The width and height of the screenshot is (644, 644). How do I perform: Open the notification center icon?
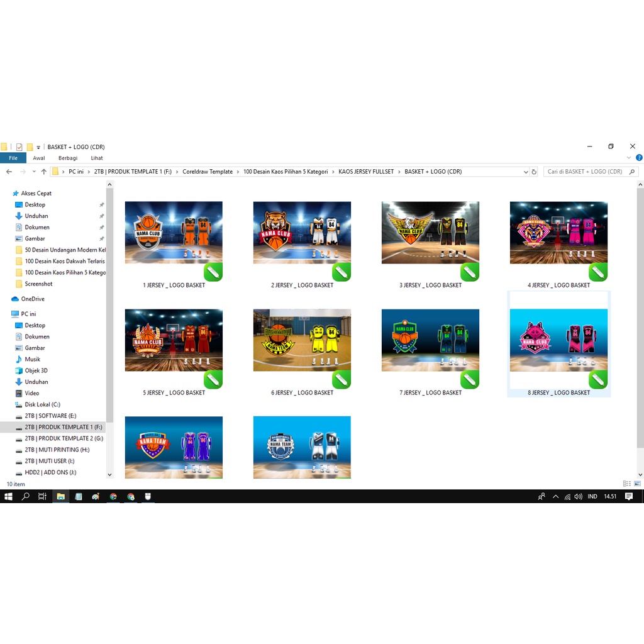(x=629, y=496)
